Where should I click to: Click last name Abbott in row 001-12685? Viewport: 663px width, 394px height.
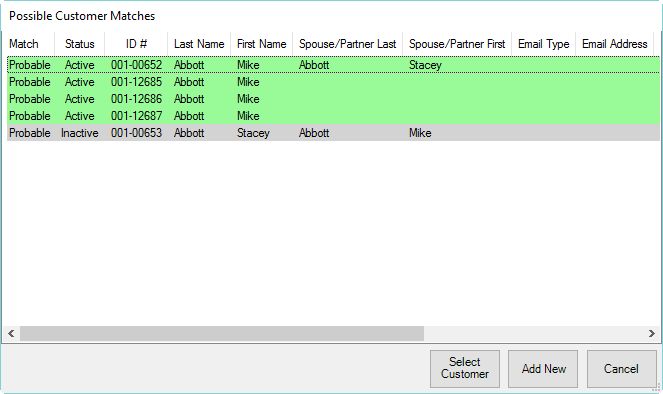tap(189, 82)
